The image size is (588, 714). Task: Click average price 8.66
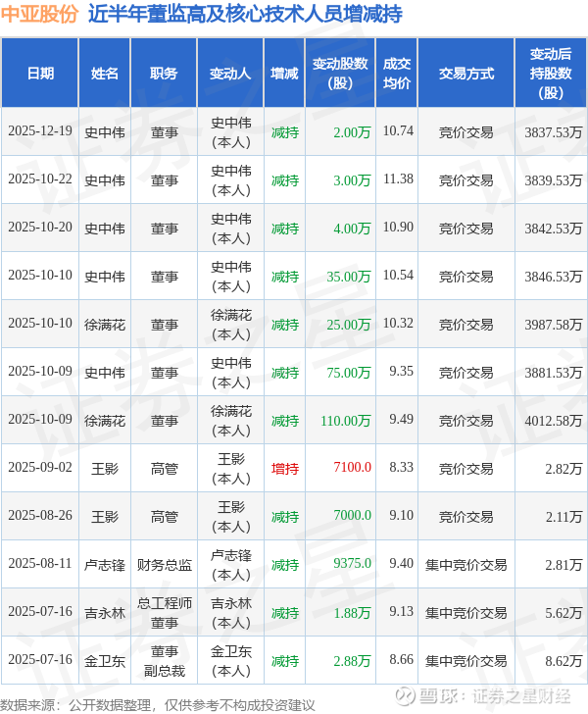coord(402,660)
